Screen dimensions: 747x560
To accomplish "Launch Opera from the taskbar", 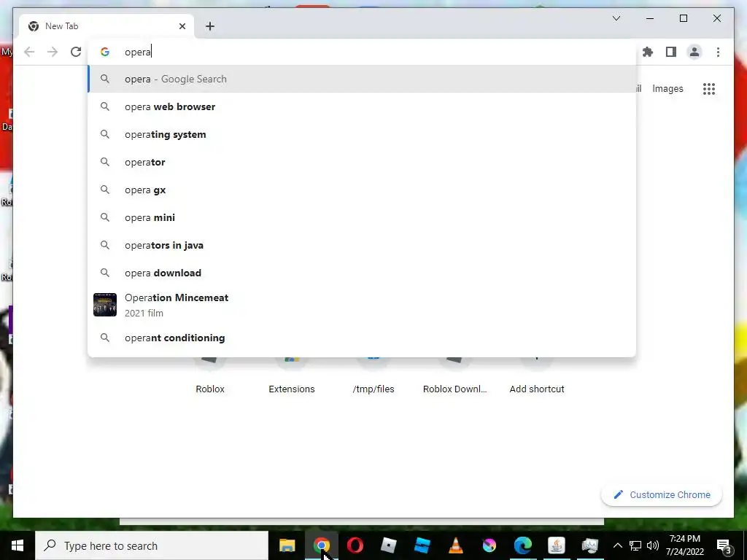I will tap(355, 545).
